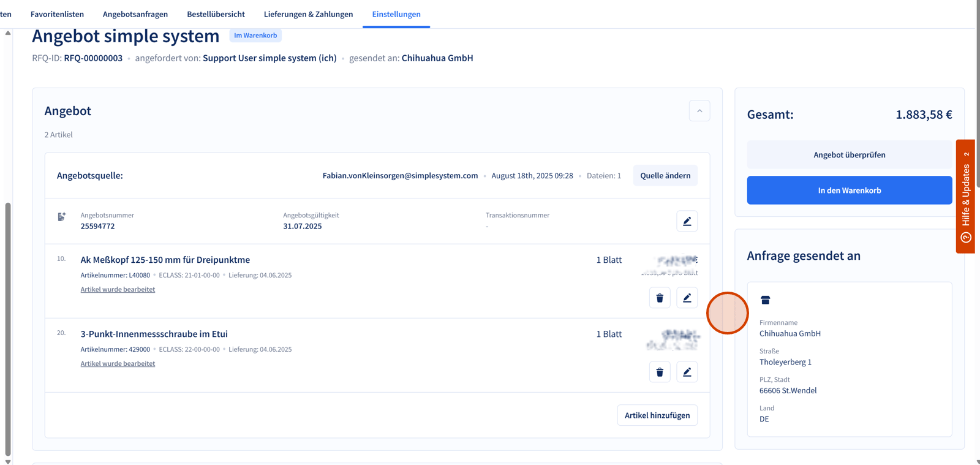Click Angebot überprüfen button
The image size is (980, 465).
pyautogui.click(x=849, y=155)
